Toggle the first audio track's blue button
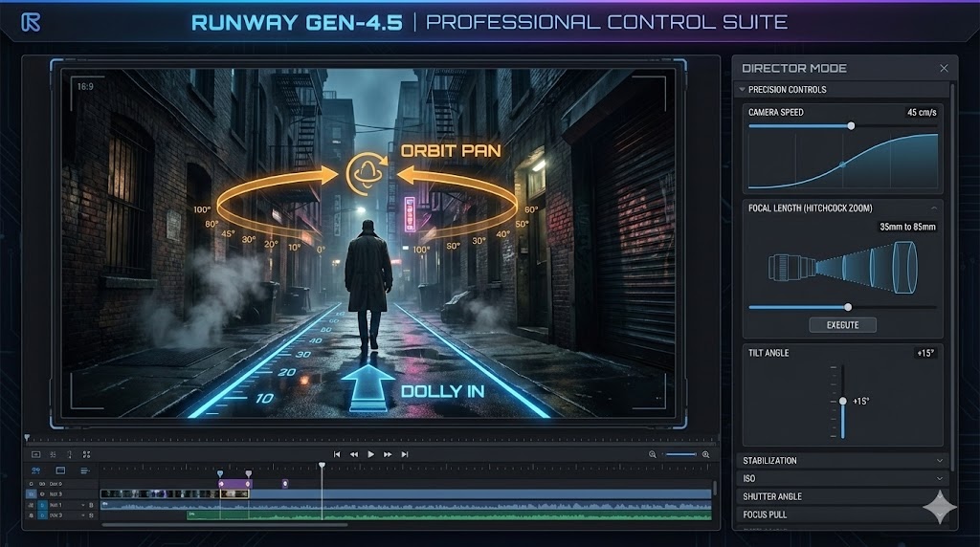Screen dimensions: 980x547 42,505
